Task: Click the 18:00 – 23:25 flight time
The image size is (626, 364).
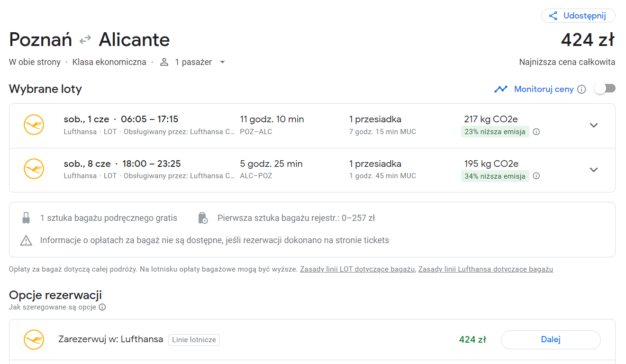Action: 151,164
